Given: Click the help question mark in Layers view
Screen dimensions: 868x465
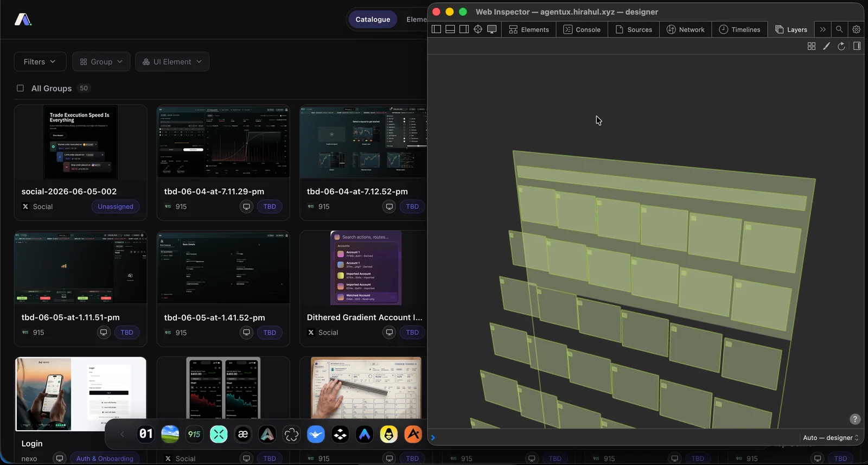Looking at the screenshot, I should click(855, 419).
